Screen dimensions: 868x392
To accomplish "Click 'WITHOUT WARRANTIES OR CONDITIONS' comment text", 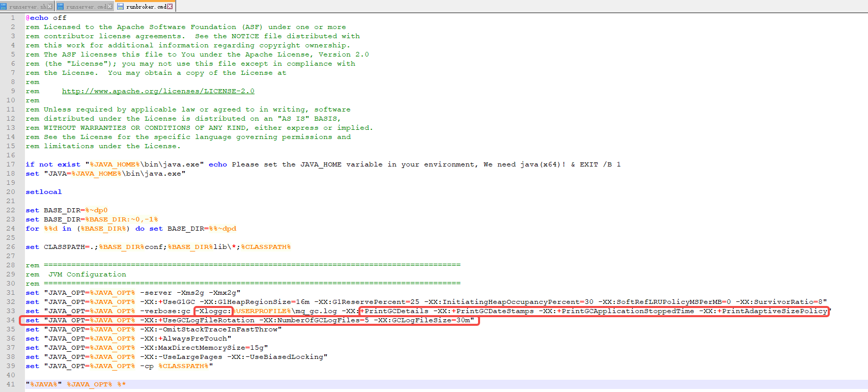I will point(117,128).
